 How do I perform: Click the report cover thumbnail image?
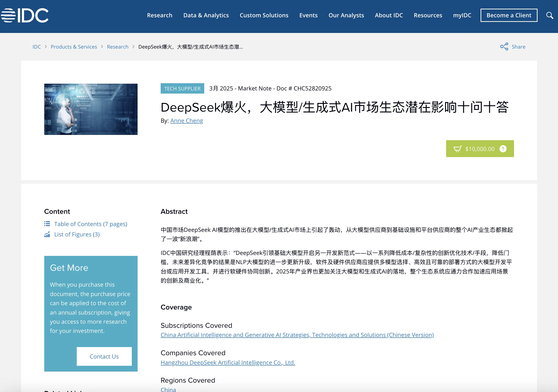[91, 109]
